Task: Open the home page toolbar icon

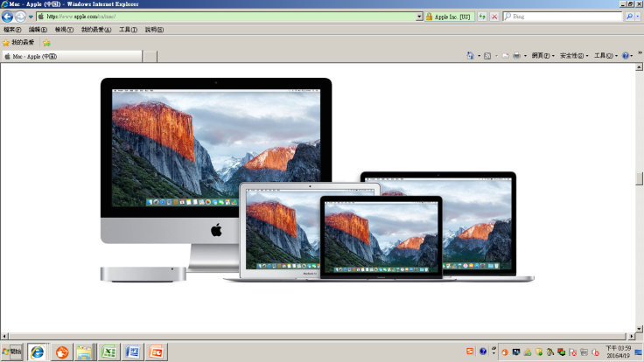Action: pyautogui.click(x=471, y=55)
